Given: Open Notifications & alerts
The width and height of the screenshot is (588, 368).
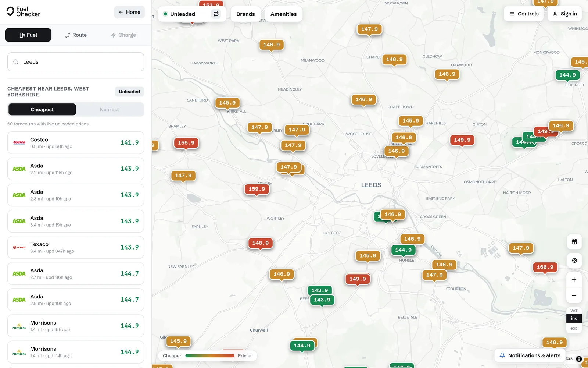Looking at the screenshot, I should [x=530, y=355].
